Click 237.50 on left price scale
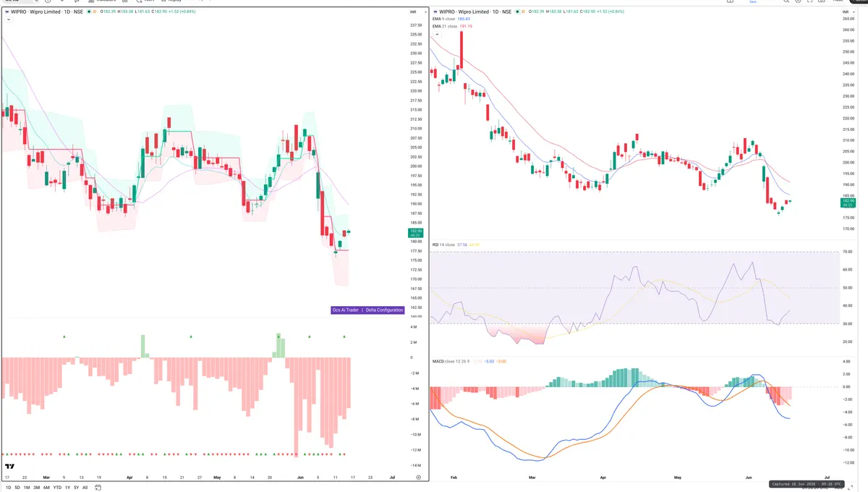The height and width of the screenshot is (492, 868). pyautogui.click(x=416, y=25)
